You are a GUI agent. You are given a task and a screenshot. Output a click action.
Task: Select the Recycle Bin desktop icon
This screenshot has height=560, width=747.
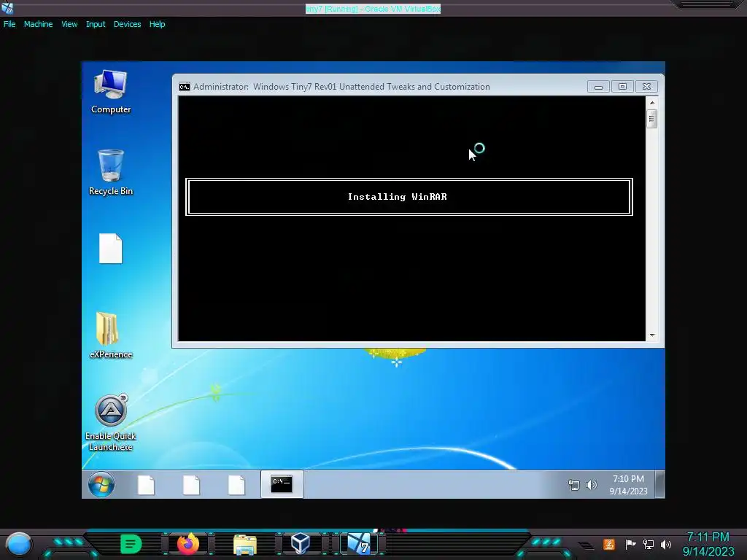111,172
